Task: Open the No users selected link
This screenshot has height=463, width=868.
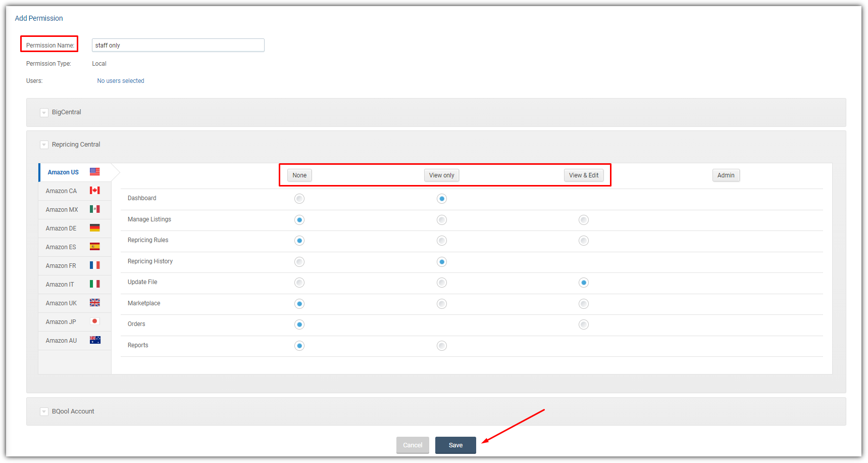Action: (121, 81)
